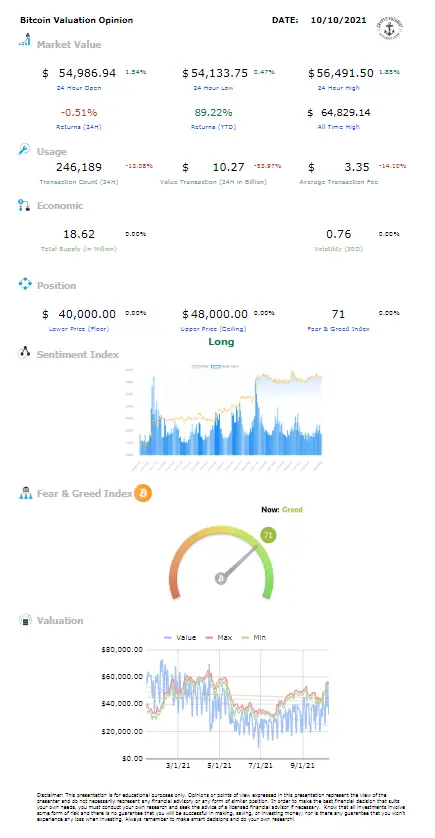Click the 89.22% YTD returns value
The width and height of the screenshot is (435, 838).
pos(214,113)
